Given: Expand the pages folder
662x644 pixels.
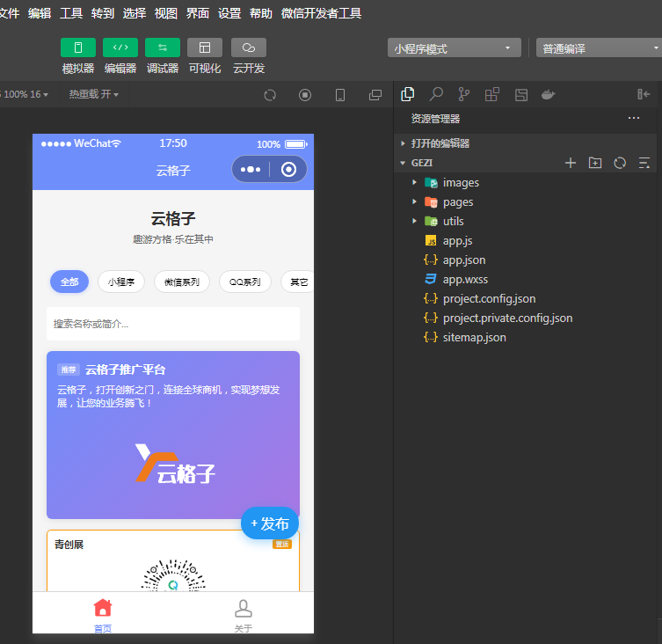Looking at the screenshot, I should (x=525, y=202).
